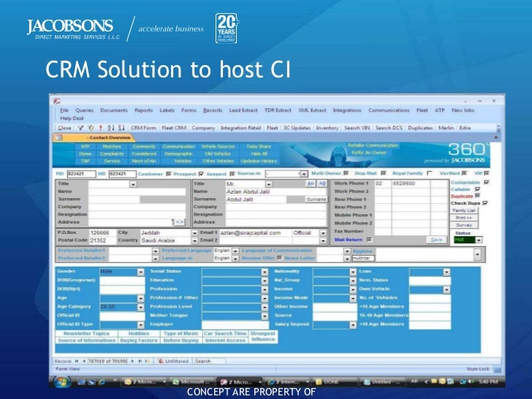
Task: Click the PID field containing 823421
Action: click(x=81, y=174)
